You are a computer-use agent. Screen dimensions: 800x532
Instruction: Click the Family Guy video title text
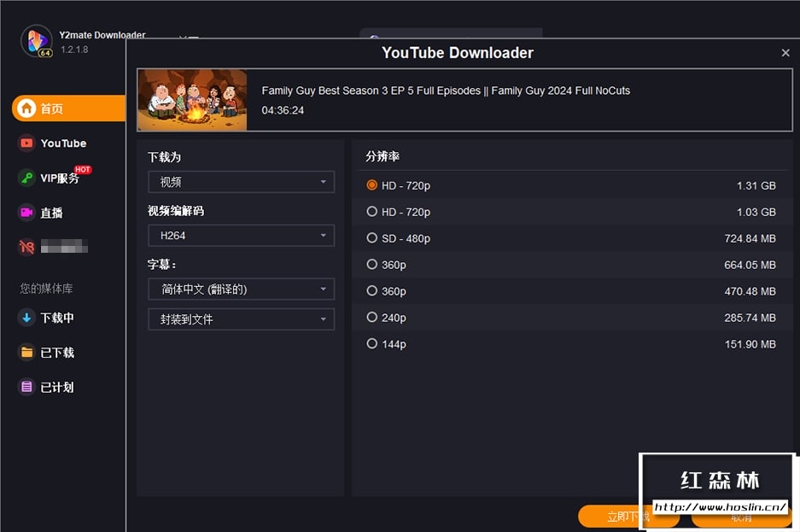pos(446,91)
